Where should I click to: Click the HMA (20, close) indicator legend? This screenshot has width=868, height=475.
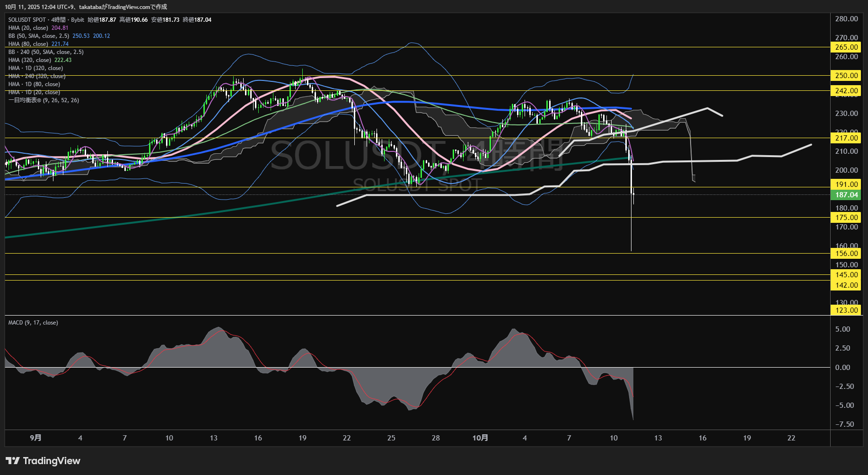28,28
